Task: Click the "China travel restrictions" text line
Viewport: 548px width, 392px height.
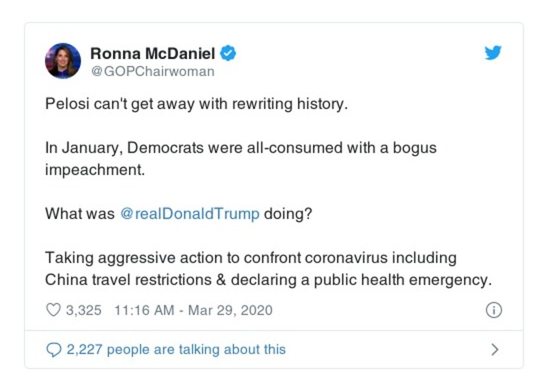Action: [x=269, y=280]
